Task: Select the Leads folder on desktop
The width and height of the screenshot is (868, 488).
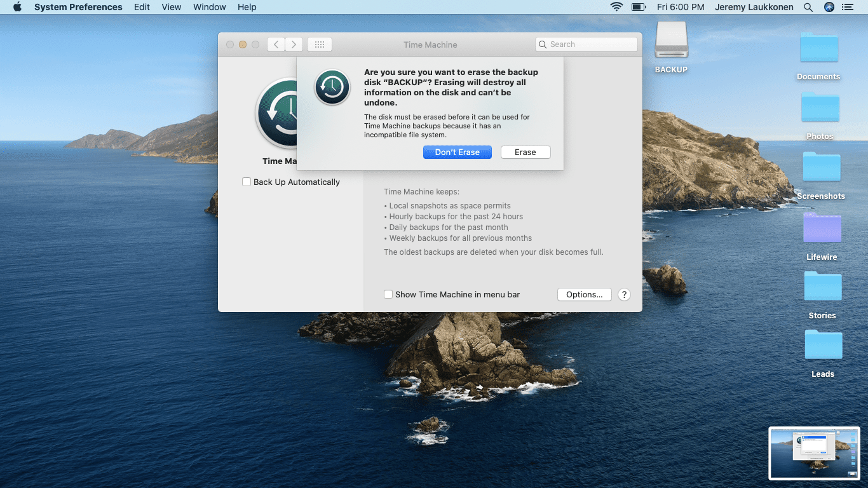Action: pyautogui.click(x=823, y=353)
